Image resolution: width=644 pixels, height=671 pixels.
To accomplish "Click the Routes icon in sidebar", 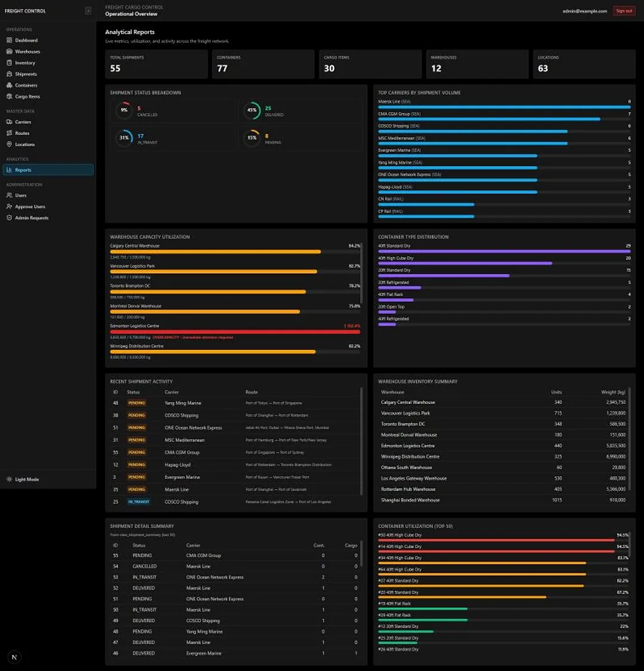I will (x=10, y=133).
